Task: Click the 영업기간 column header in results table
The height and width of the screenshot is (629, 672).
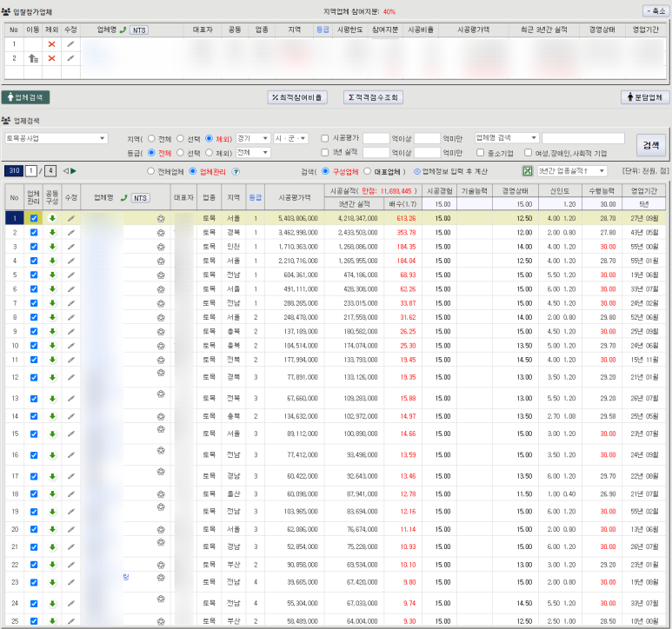Action: pos(644,191)
